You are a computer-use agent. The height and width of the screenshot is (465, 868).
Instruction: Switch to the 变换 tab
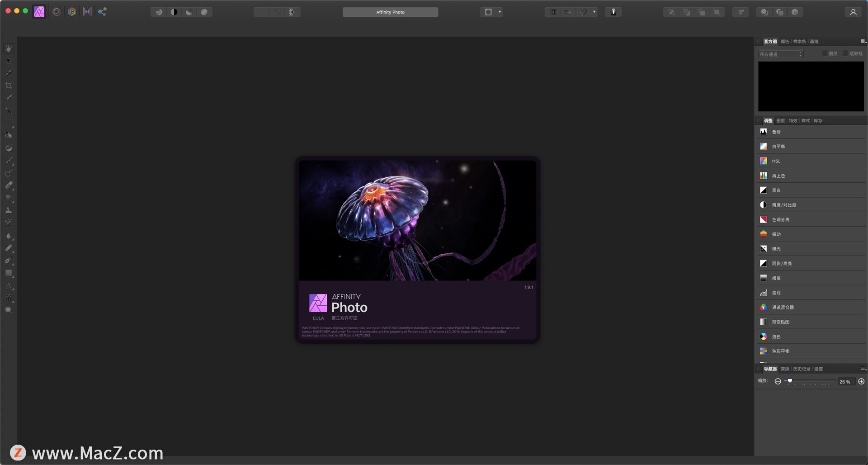(785, 369)
